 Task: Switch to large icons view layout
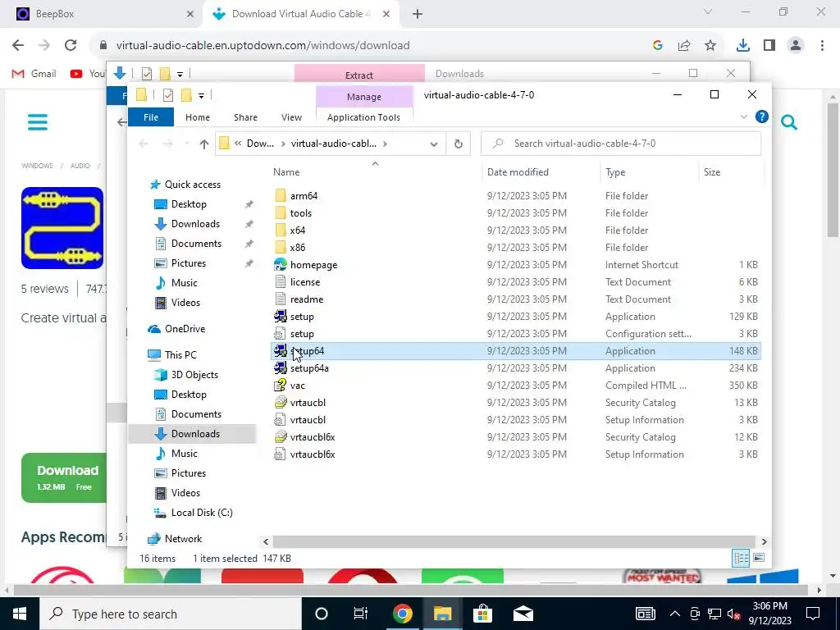759,558
